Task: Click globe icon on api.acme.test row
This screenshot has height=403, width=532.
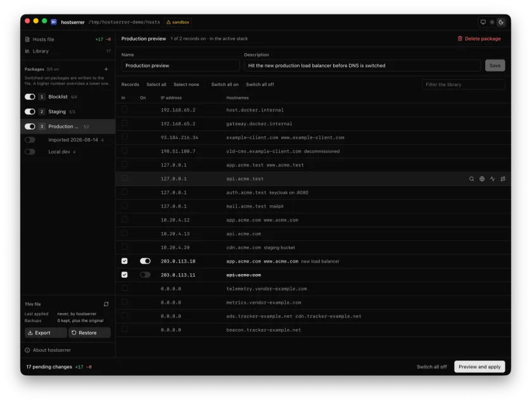Action: tap(482, 178)
